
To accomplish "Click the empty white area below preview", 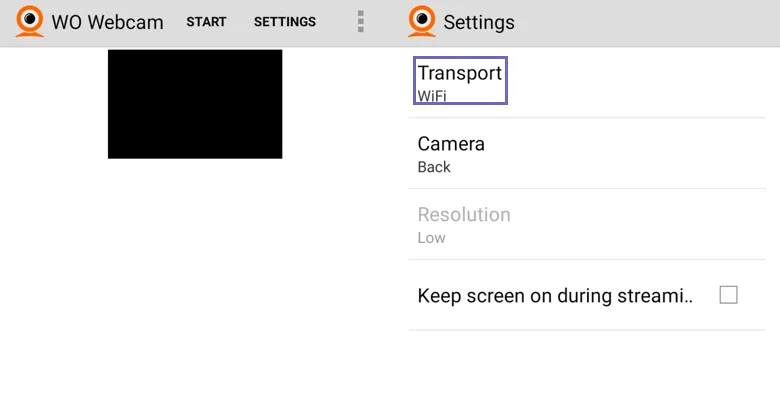I will [x=195, y=279].
